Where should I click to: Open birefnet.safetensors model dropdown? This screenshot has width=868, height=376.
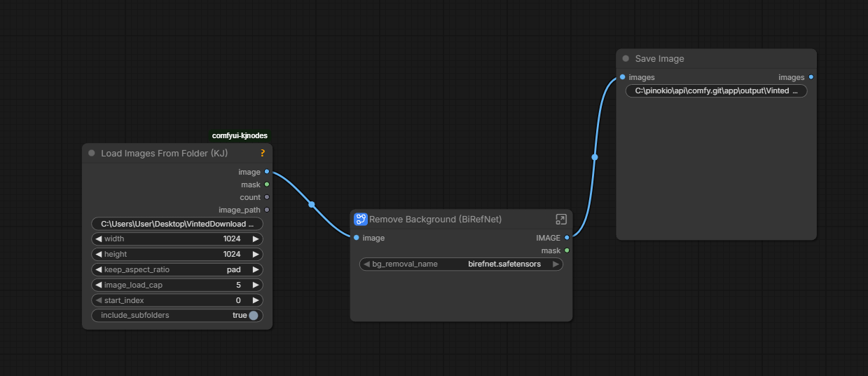click(504, 264)
